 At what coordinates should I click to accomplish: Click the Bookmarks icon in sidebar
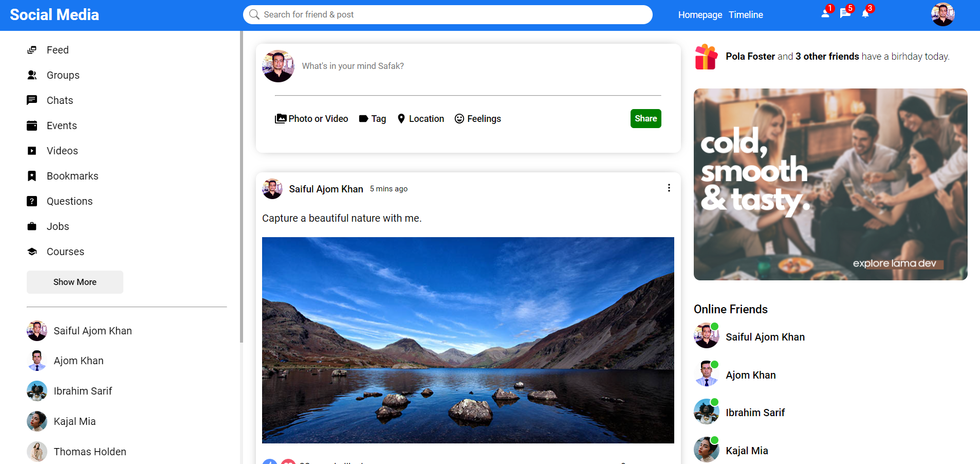pos(32,176)
